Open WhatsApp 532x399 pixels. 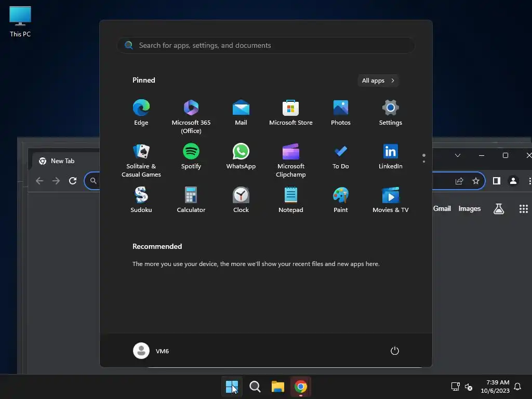241,156
